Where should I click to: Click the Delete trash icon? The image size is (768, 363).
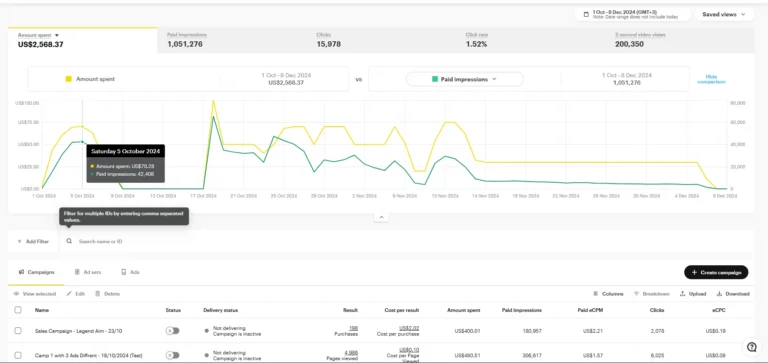[97, 294]
